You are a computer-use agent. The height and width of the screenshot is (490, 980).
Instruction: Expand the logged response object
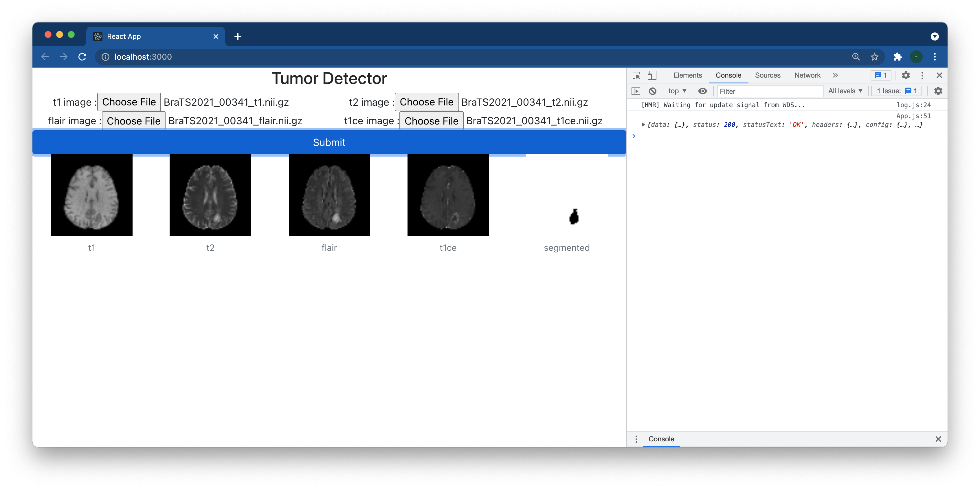(643, 125)
